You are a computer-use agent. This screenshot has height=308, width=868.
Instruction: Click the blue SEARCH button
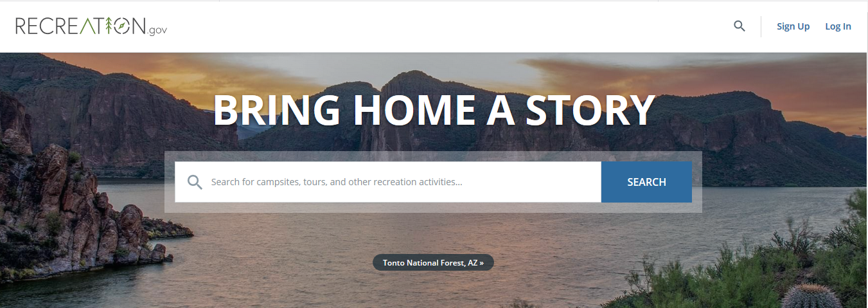click(x=646, y=182)
